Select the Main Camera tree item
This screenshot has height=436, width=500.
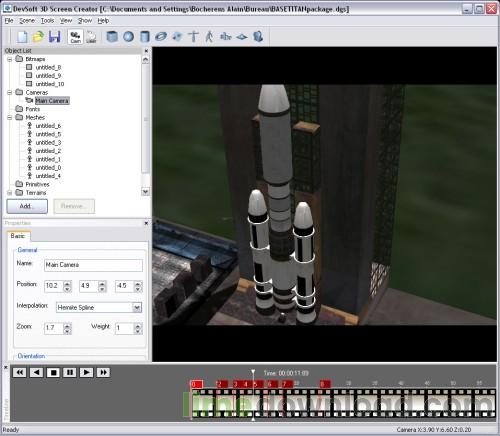52,101
